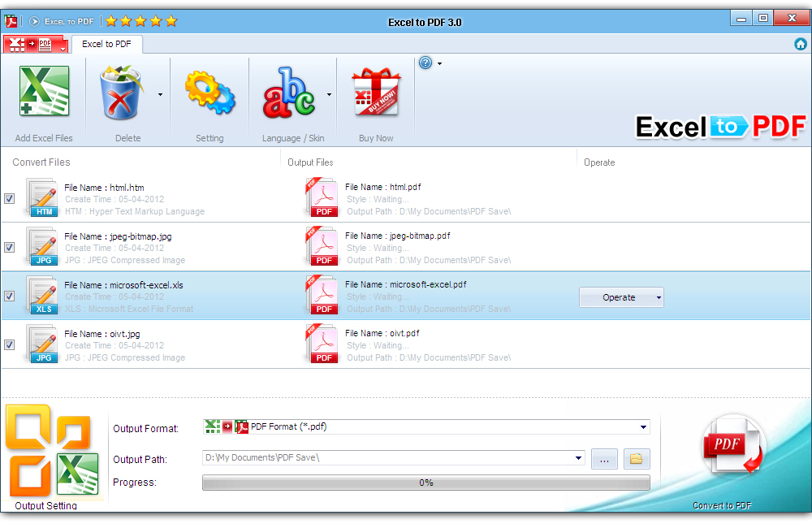Click the Convert to PDF icon
Viewport: 812px width, 528px height.
click(x=732, y=444)
